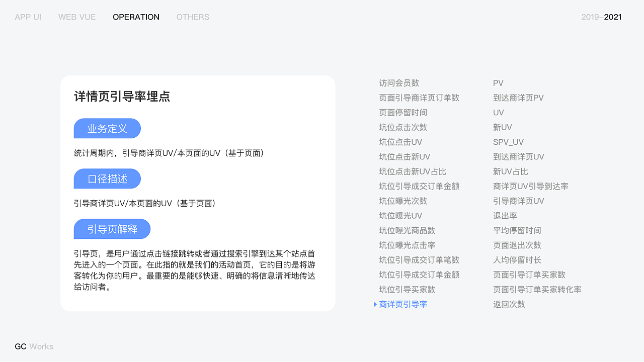Select 平均停留时间 item
The width and height of the screenshot is (644, 362).
517,230
